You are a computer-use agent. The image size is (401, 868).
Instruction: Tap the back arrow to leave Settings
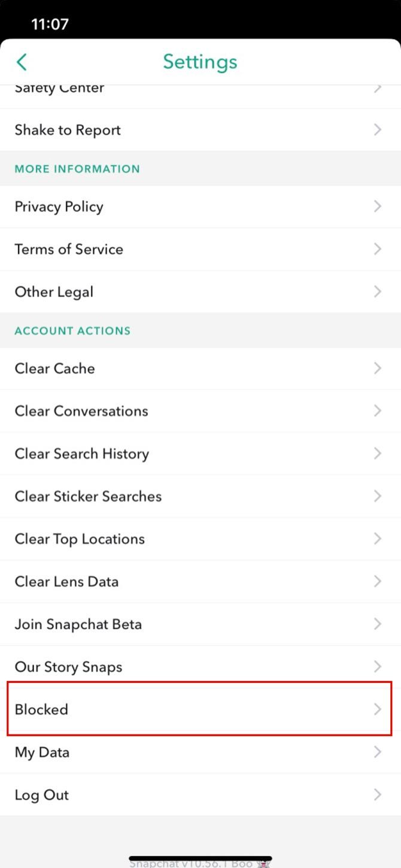coord(22,62)
